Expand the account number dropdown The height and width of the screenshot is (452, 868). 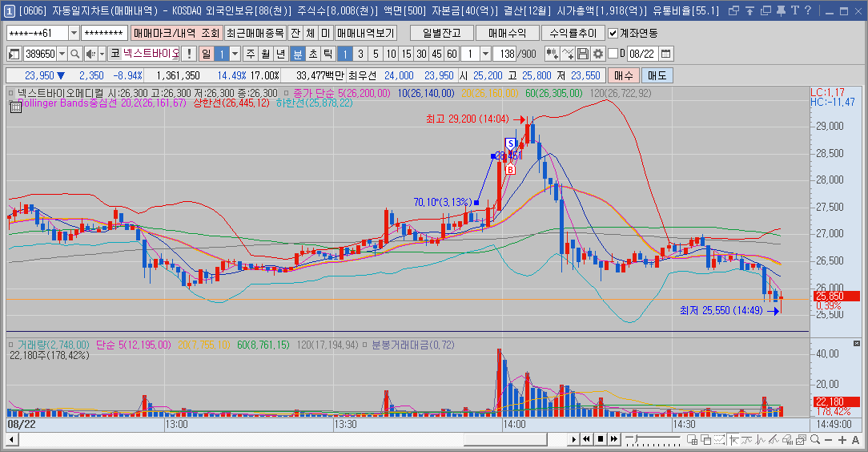[x=74, y=33]
